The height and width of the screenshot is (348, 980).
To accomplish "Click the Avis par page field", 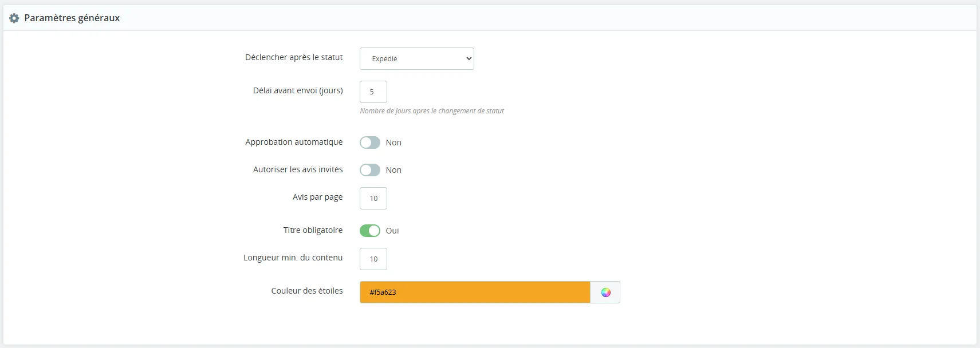I will click(373, 198).
